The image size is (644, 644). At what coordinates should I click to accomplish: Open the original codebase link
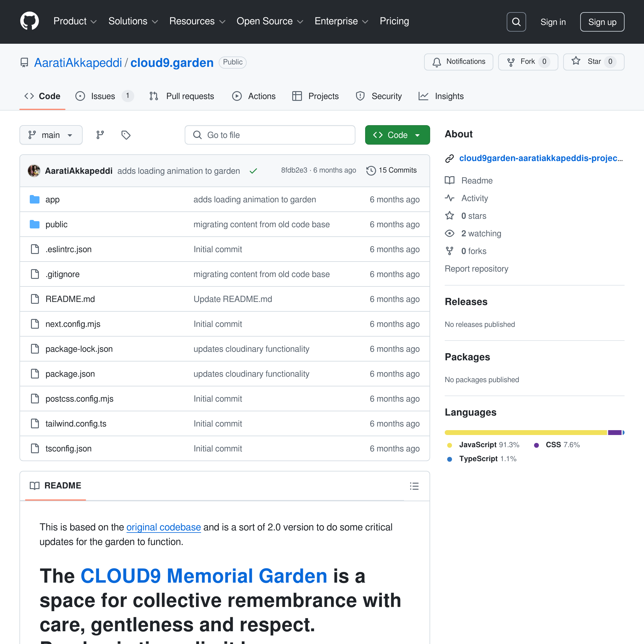[x=164, y=527]
